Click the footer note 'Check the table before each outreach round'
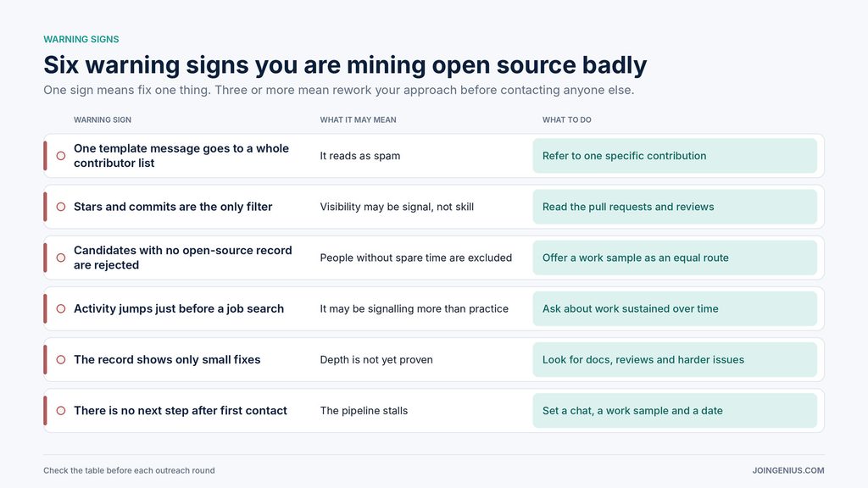This screenshot has height=488, width=868. 129,471
